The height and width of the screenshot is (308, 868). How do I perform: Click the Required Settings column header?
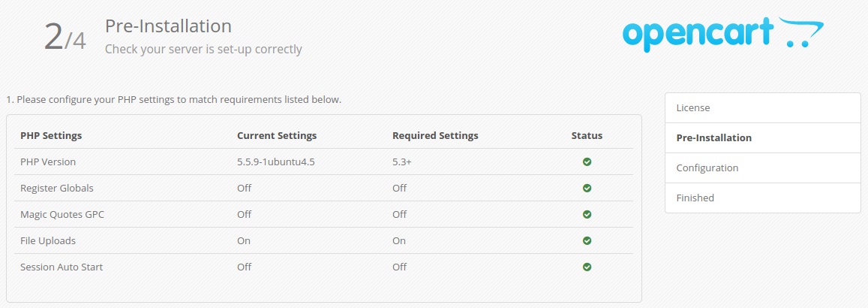435,136
